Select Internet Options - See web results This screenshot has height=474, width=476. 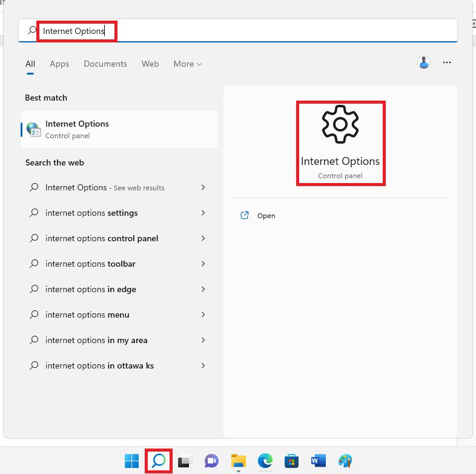119,187
